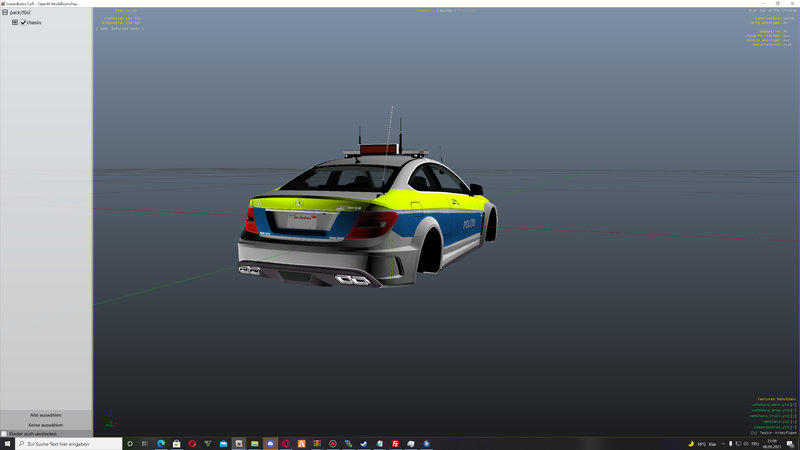Uncheck the chassis visibility checkbox
The height and width of the screenshot is (450, 800).
(23, 22)
